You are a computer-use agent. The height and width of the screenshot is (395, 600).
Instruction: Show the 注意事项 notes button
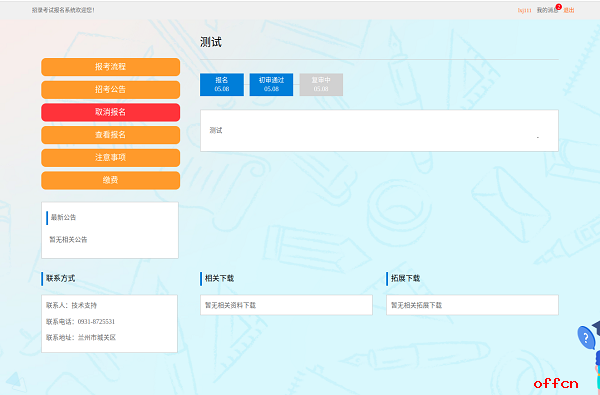click(x=111, y=157)
